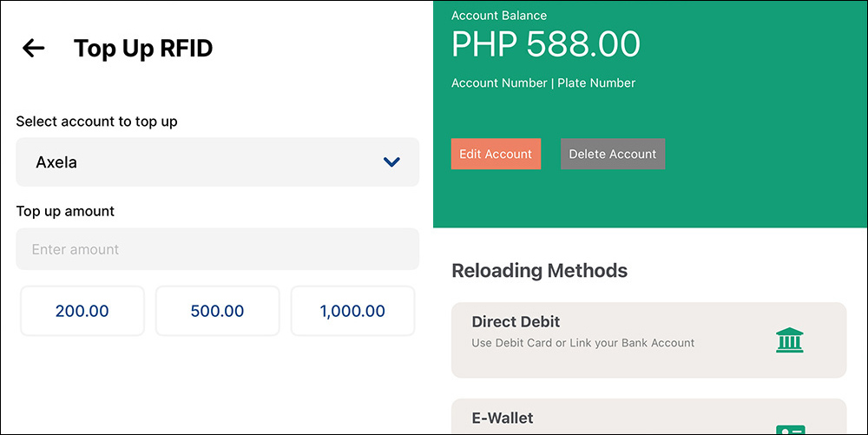Click the Top Up RFID page title
The width and height of the screenshot is (868, 435).
click(x=143, y=48)
